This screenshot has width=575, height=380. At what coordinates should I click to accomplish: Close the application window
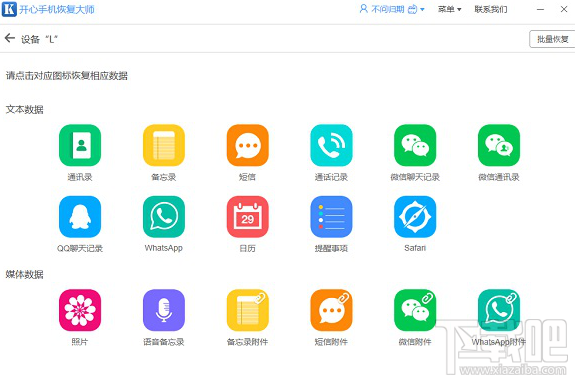click(x=564, y=9)
